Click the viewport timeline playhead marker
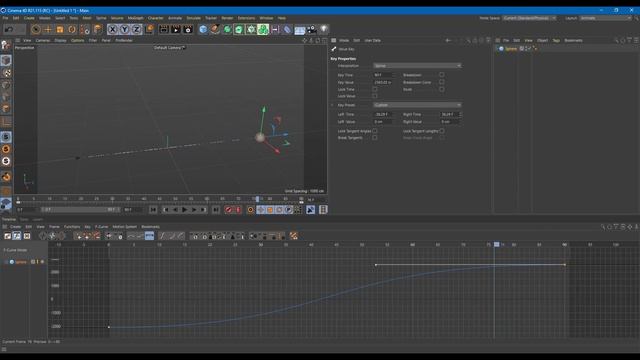This screenshot has width=640, height=360. [x=257, y=199]
